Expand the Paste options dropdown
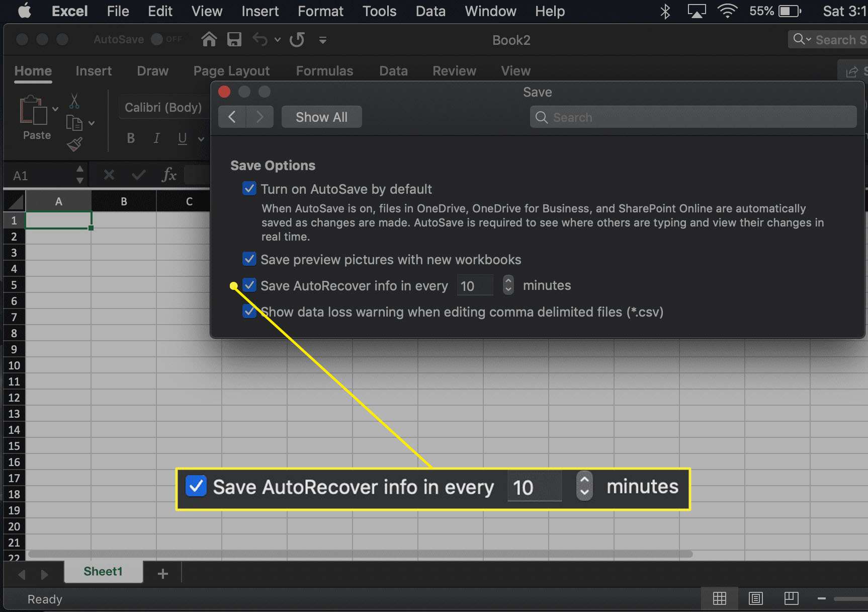Image resolution: width=868 pixels, height=612 pixels. [55, 109]
